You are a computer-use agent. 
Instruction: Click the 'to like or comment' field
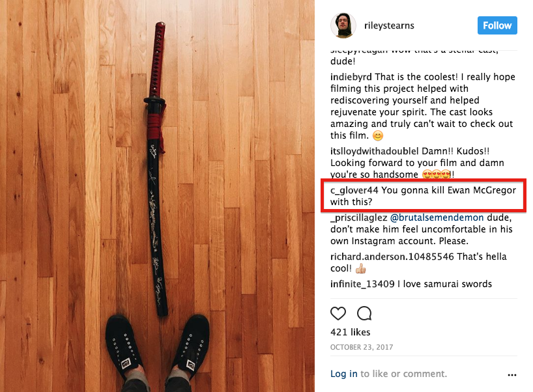[x=403, y=374]
